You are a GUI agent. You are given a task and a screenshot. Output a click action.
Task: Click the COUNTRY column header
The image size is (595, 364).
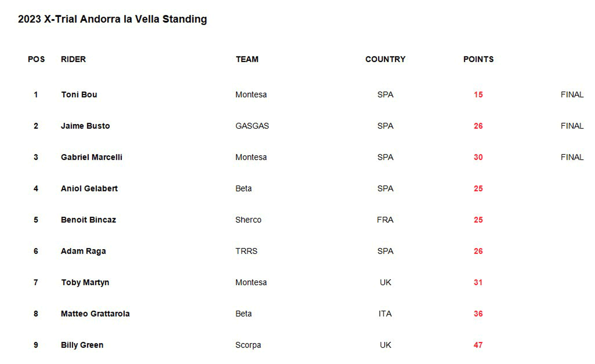click(x=385, y=59)
